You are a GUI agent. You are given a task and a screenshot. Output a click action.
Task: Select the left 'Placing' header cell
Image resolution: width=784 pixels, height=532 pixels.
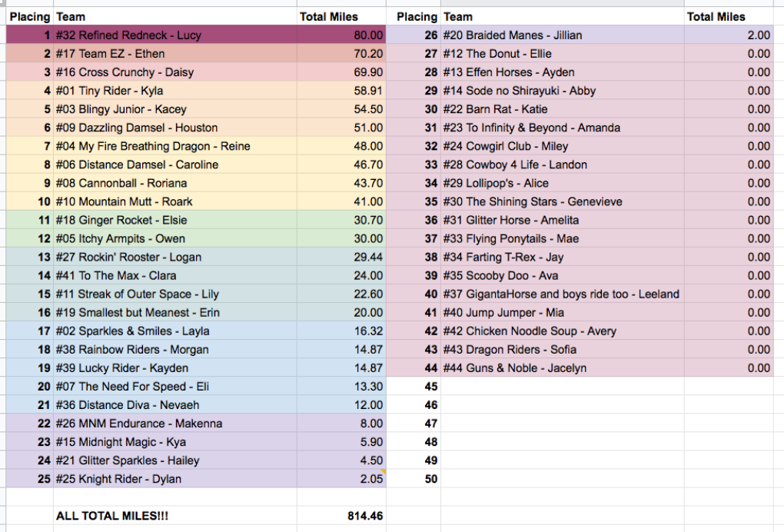[x=29, y=16]
